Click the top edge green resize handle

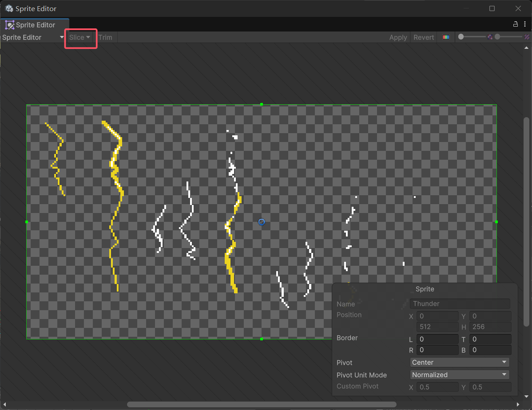pos(262,104)
